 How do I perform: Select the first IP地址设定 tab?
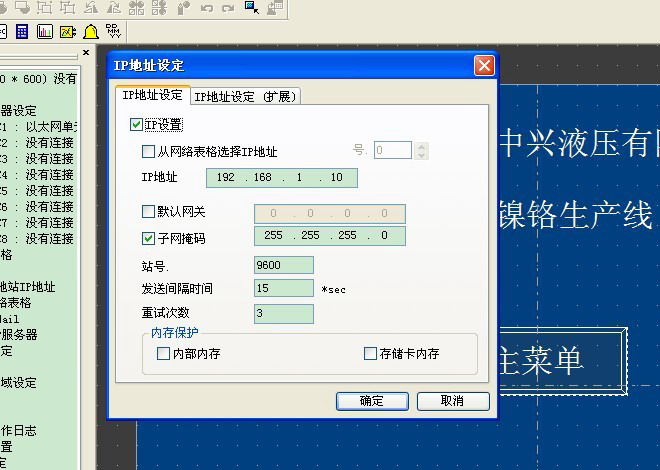[152, 96]
